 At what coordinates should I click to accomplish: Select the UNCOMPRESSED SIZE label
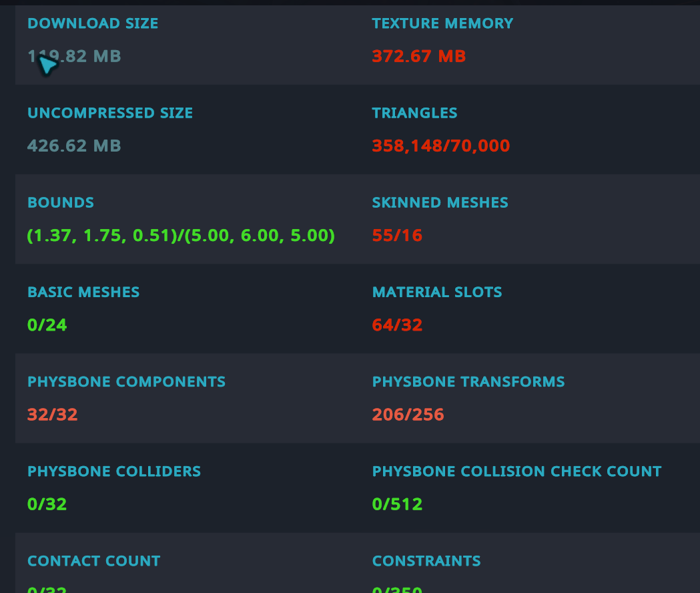[110, 113]
